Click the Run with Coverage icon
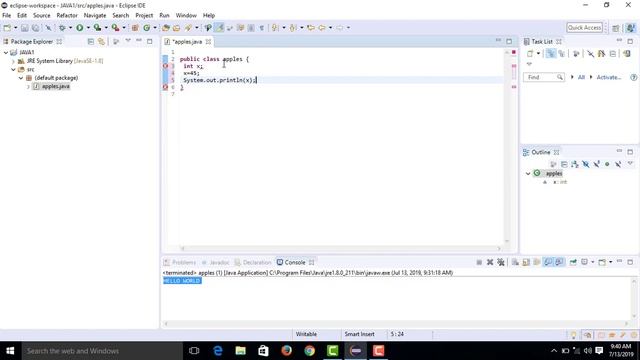The height and width of the screenshot is (360, 640). (x=97, y=28)
